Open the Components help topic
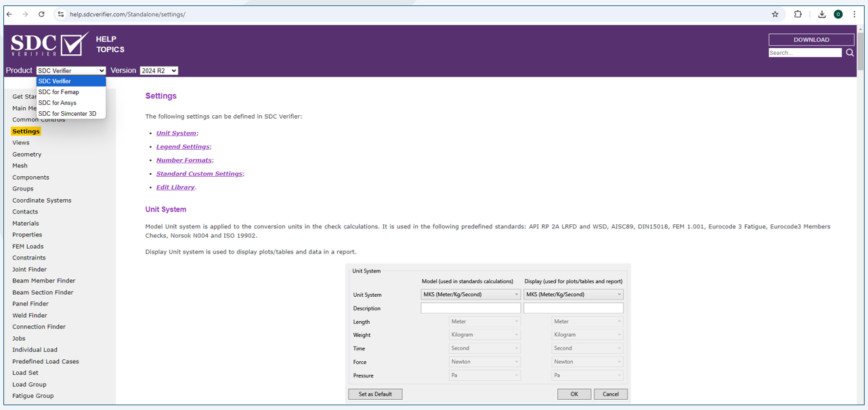 pos(30,178)
